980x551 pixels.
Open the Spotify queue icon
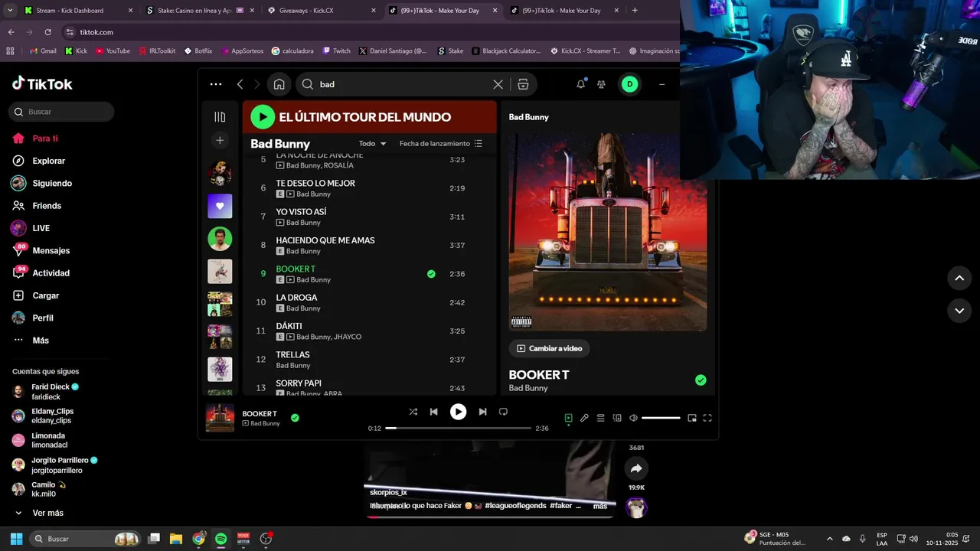[601, 418]
